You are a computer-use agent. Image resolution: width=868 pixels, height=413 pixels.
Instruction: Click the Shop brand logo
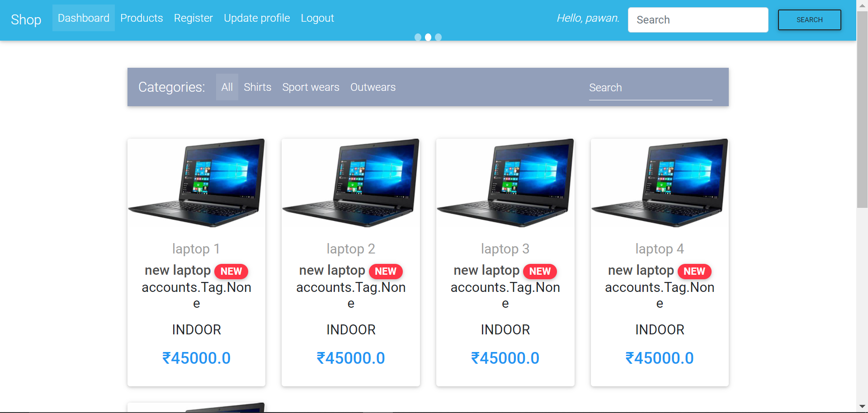26,19
